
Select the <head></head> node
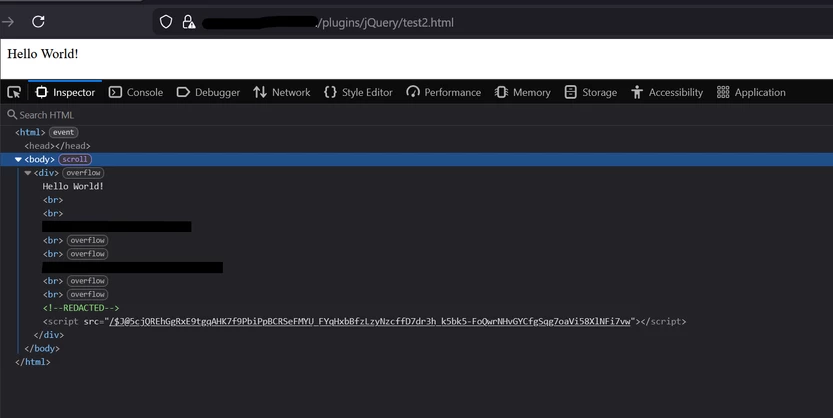point(57,146)
